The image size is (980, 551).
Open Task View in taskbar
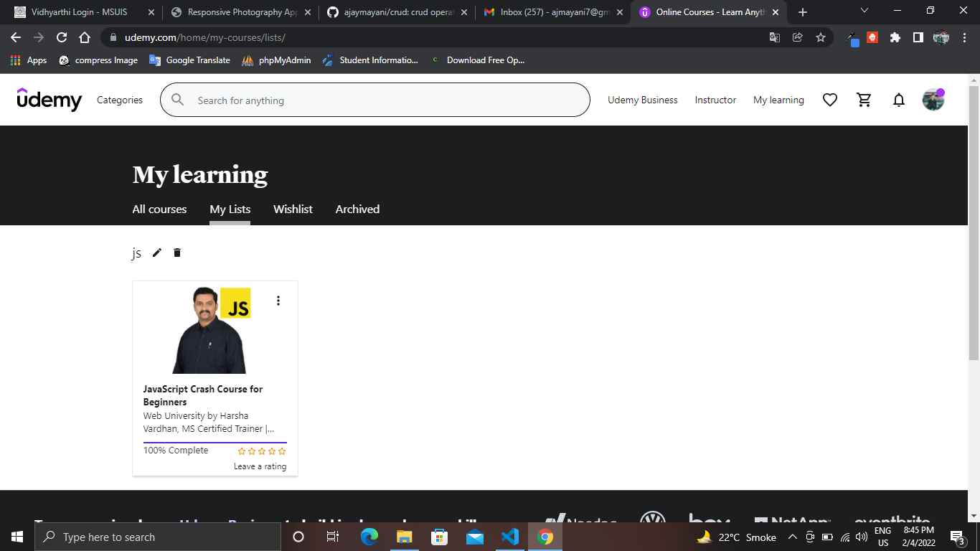(333, 537)
